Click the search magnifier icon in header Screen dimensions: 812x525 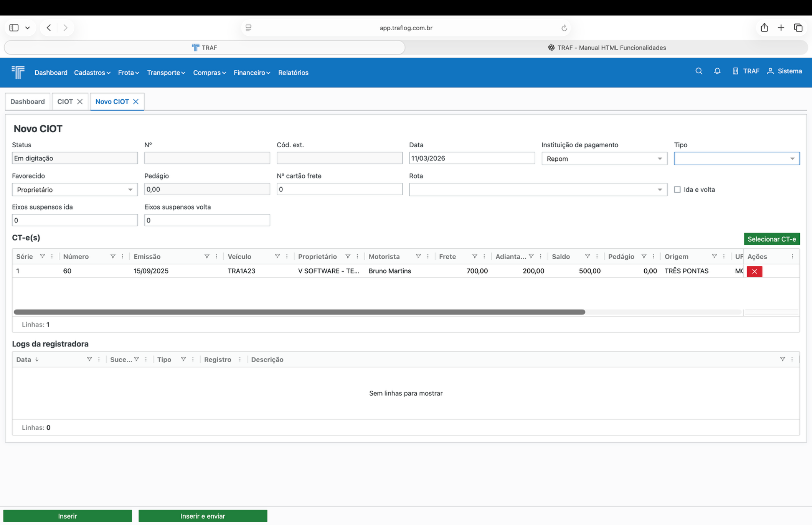click(699, 71)
